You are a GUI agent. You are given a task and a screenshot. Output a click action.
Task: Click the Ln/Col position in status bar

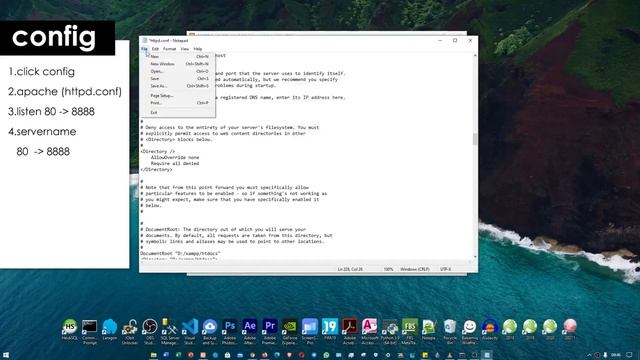point(350,269)
